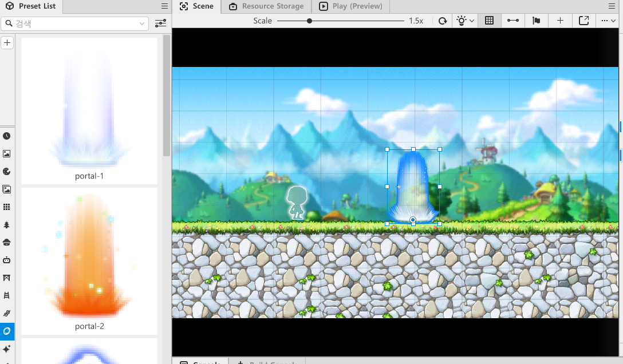623x364 pixels.
Task: Open the clock (recent) preset category
Action: pyautogui.click(x=7, y=136)
